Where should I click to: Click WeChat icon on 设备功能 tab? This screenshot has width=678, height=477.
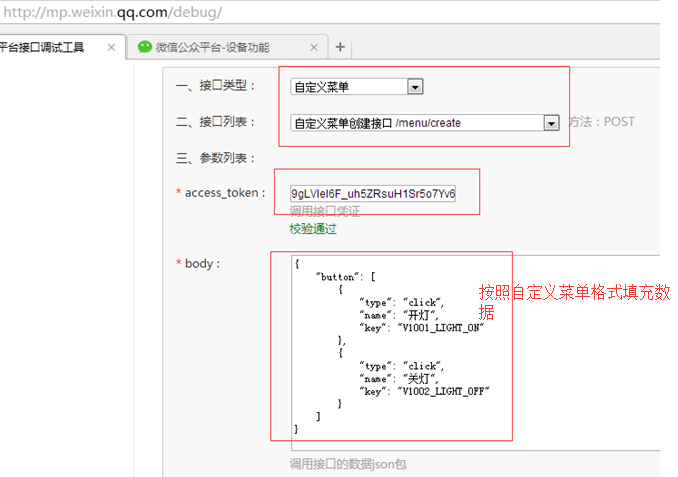(145, 47)
